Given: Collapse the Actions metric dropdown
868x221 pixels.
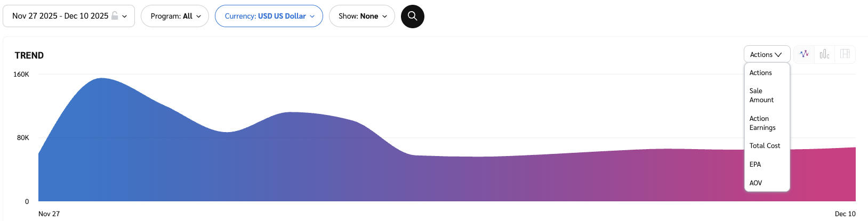Looking at the screenshot, I should (766, 54).
